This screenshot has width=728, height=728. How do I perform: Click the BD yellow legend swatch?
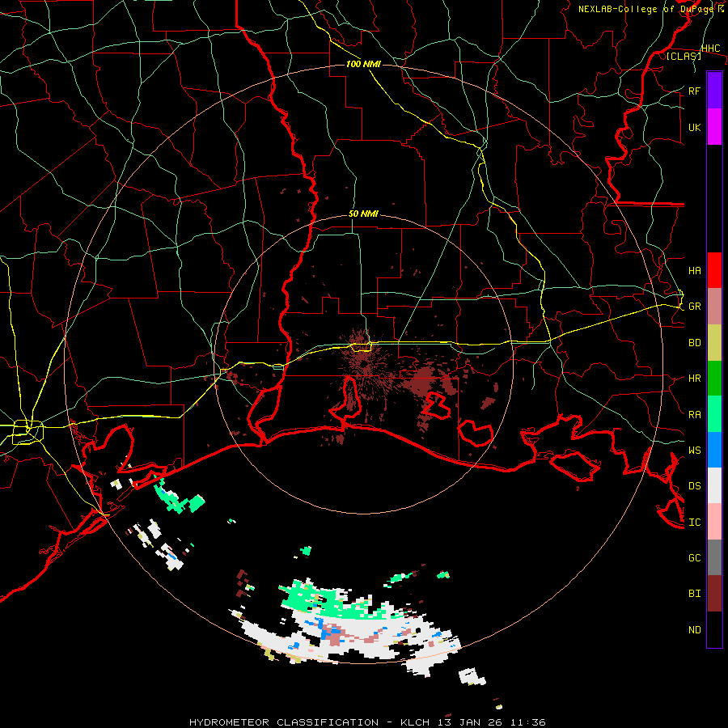click(x=714, y=342)
